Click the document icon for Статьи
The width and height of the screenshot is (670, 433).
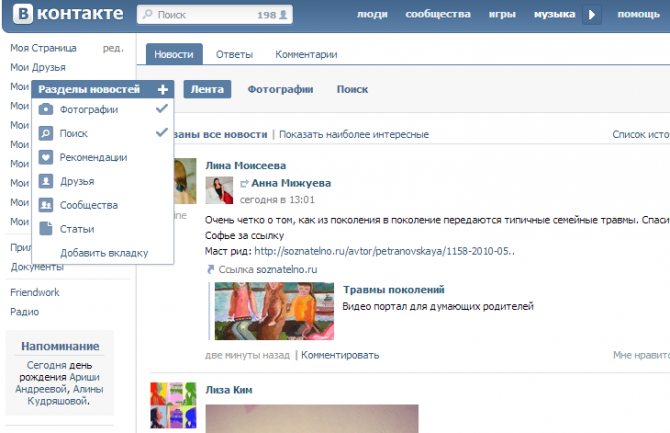[46, 229]
